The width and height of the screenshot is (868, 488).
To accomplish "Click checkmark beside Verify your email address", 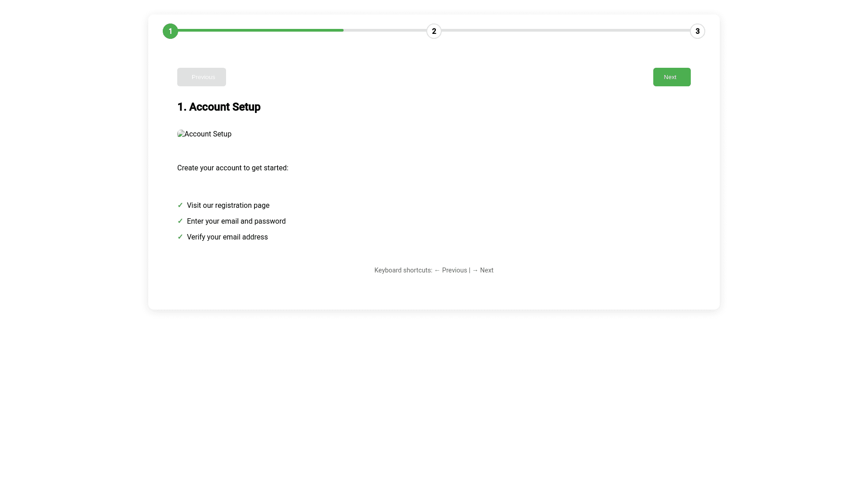I will point(180,237).
